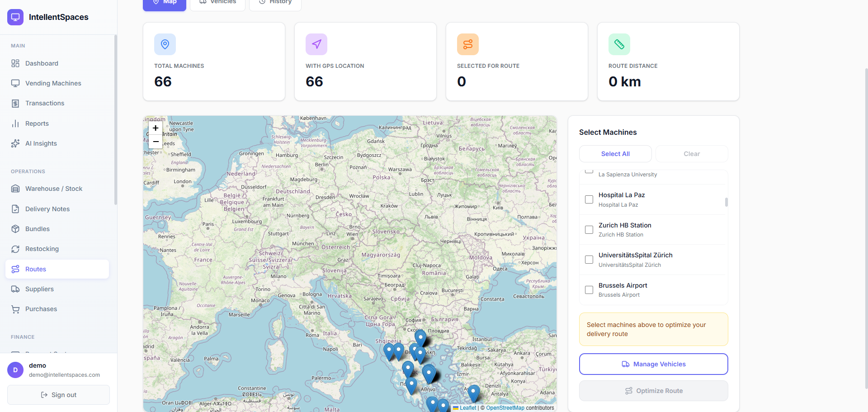Check the Zurich HB Station machine

(589, 230)
